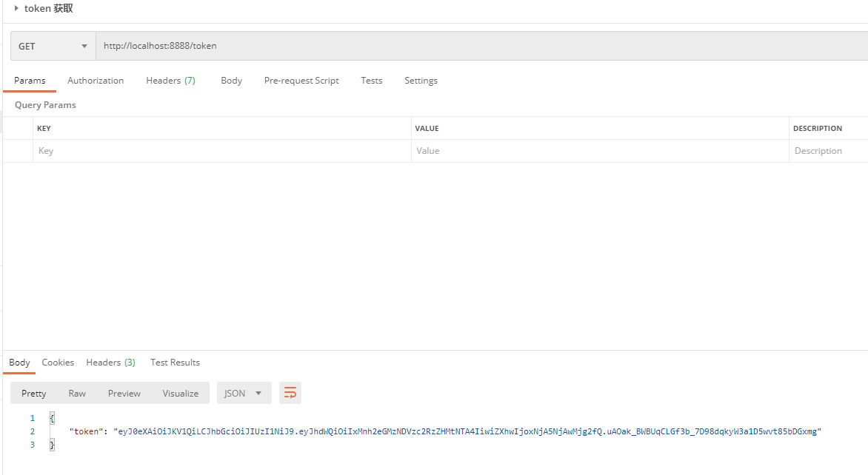The image size is (868, 475).
Task: Open the JSON format dropdown
Action: (244, 393)
